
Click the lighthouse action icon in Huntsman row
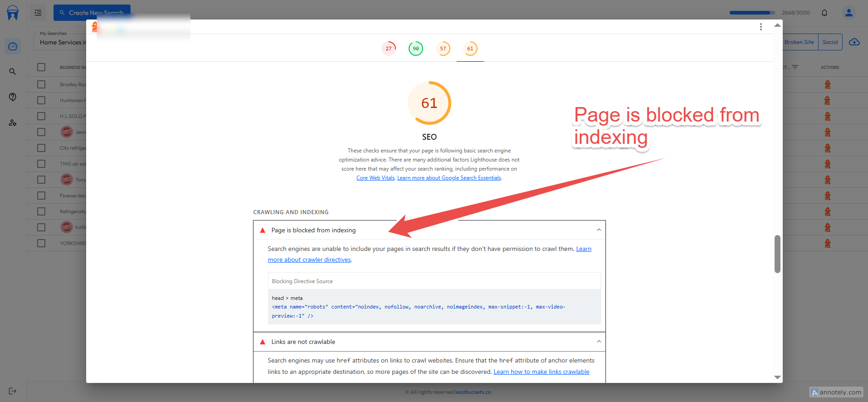(828, 100)
